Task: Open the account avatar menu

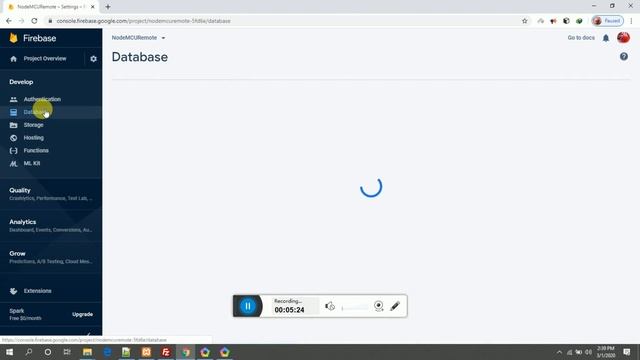Action: click(x=623, y=38)
